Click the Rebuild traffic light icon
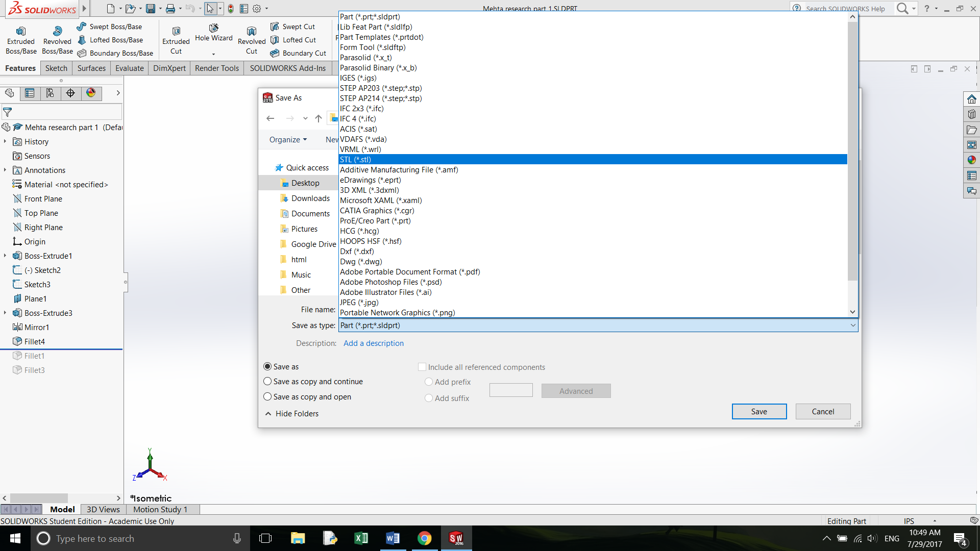This screenshot has width=980, height=551. tap(231, 9)
